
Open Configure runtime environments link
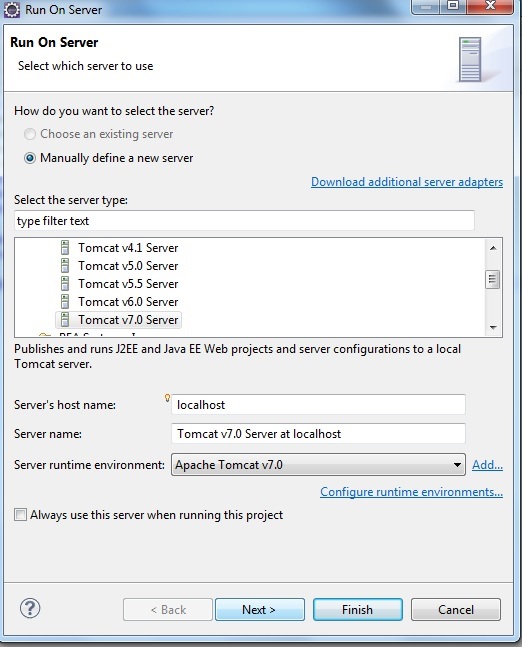point(411,492)
